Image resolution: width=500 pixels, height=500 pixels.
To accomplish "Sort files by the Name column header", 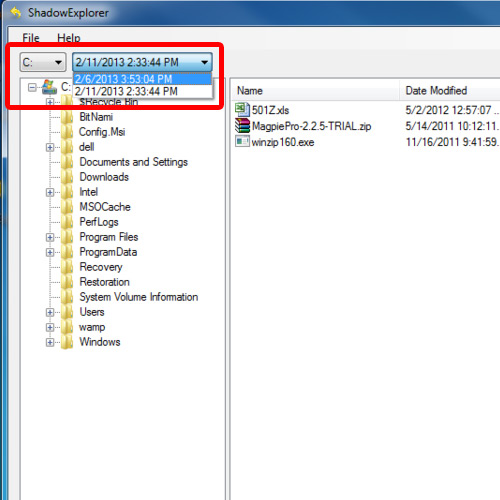I will pos(315,90).
